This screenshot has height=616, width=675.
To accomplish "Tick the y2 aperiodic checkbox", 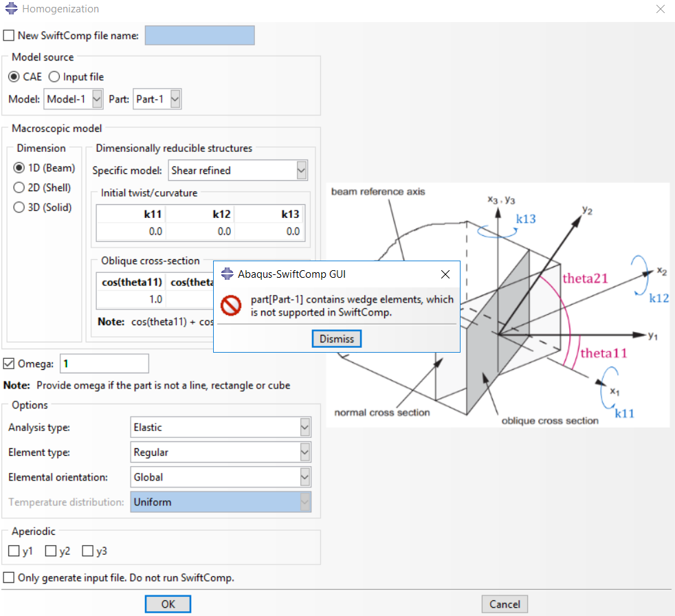I will tap(50, 551).
